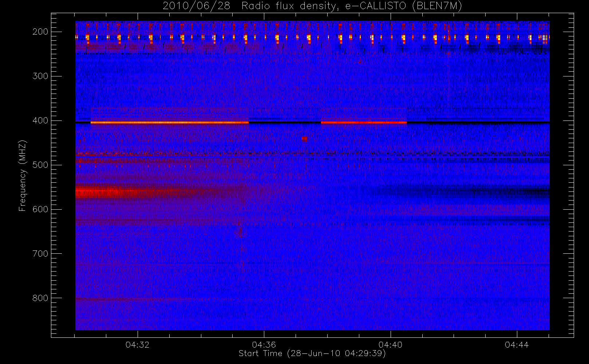Select the 400 frequency tick label
The height and width of the screenshot is (364, 589).
(x=40, y=120)
